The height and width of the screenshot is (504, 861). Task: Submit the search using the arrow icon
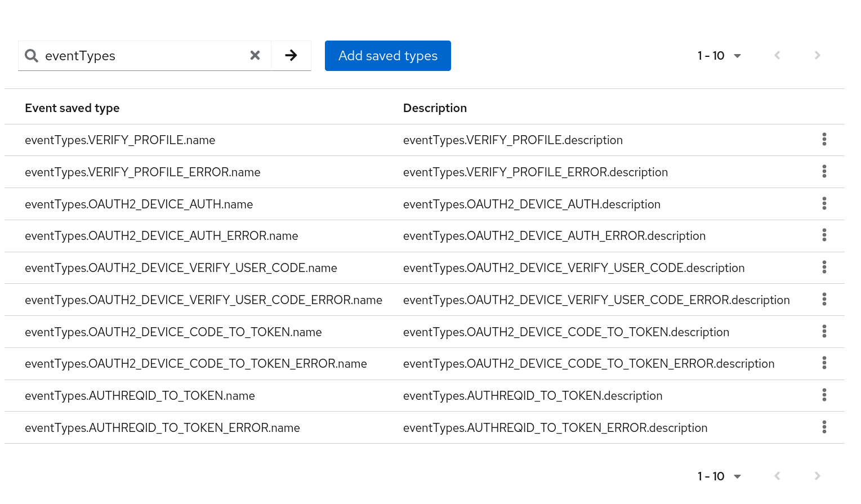(291, 55)
